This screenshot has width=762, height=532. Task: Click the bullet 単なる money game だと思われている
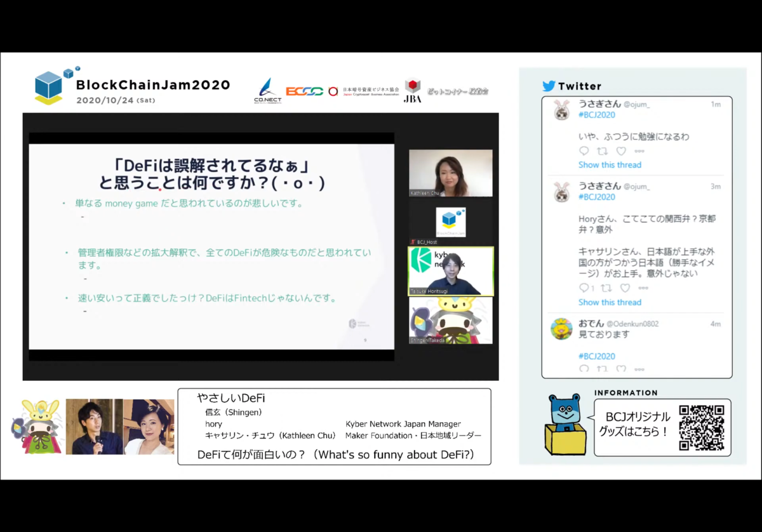[x=189, y=204]
